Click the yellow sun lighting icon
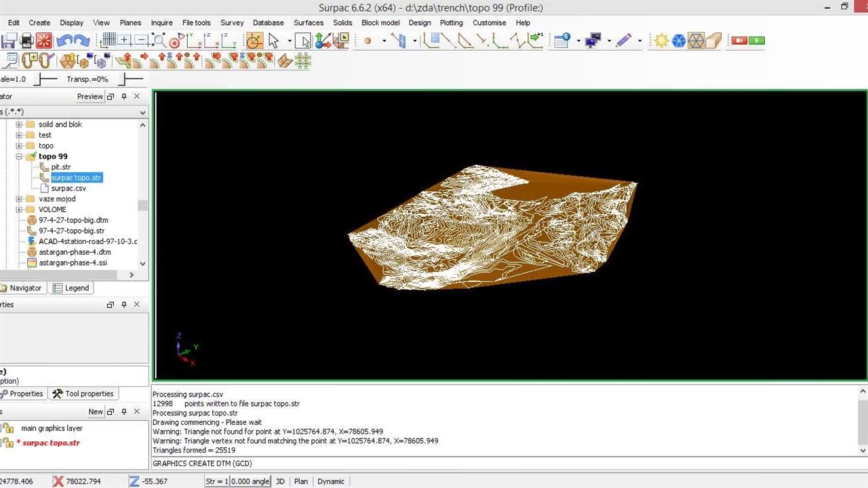The height and width of the screenshot is (488, 868). click(x=661, y=41)
